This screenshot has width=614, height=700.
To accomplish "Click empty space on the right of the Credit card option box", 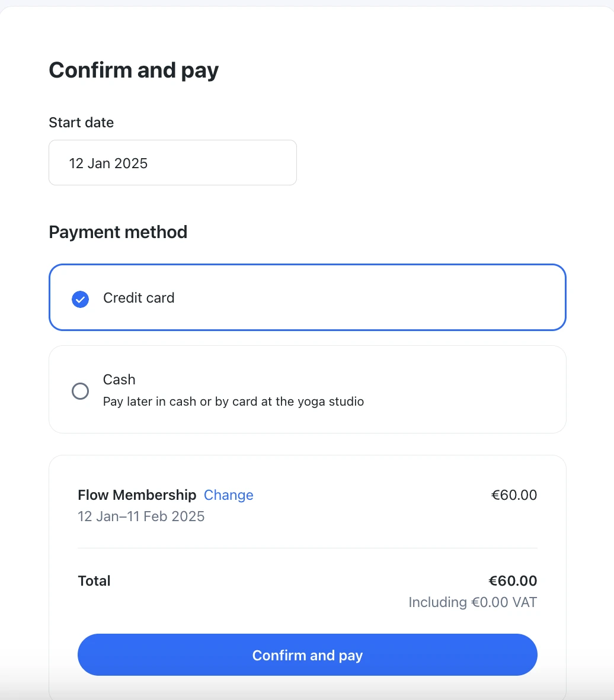I will (444, 297).
